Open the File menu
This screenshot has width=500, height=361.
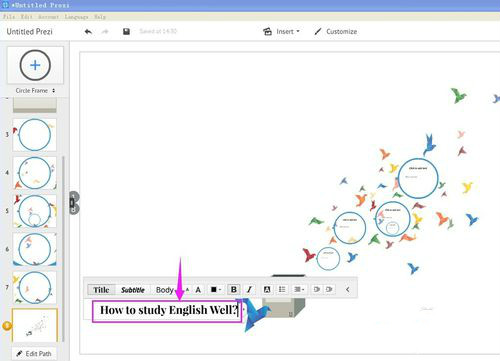pyautogui.click(x=9, y=17)
